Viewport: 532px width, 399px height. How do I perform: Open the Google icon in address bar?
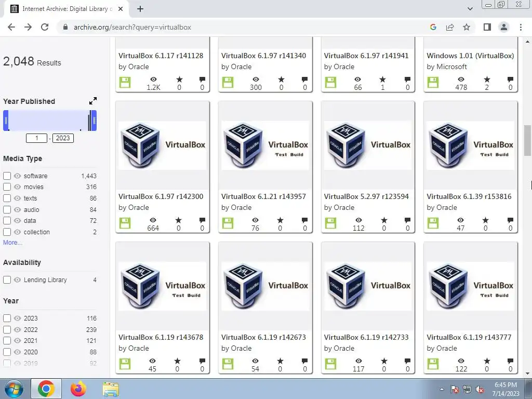(x=433, y=27)
